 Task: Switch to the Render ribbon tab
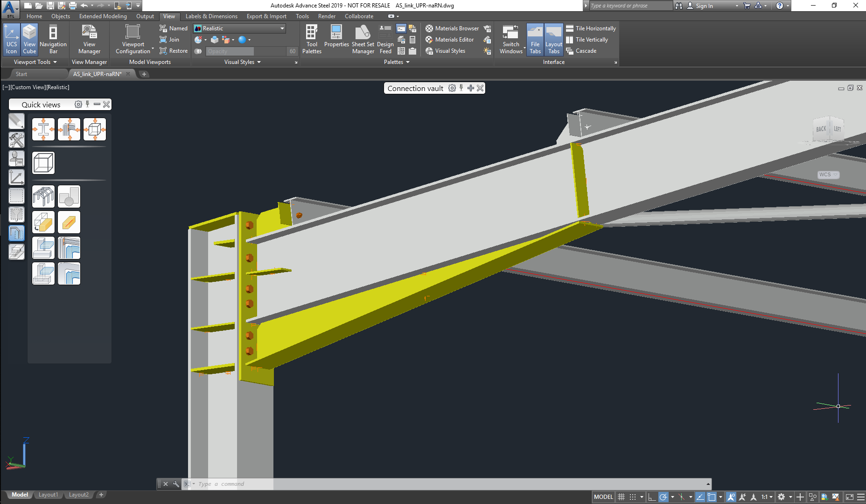pos(327,16)
